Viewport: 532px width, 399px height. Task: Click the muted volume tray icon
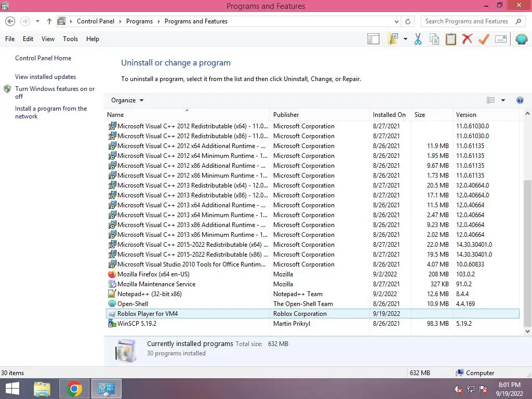point(458,389)
